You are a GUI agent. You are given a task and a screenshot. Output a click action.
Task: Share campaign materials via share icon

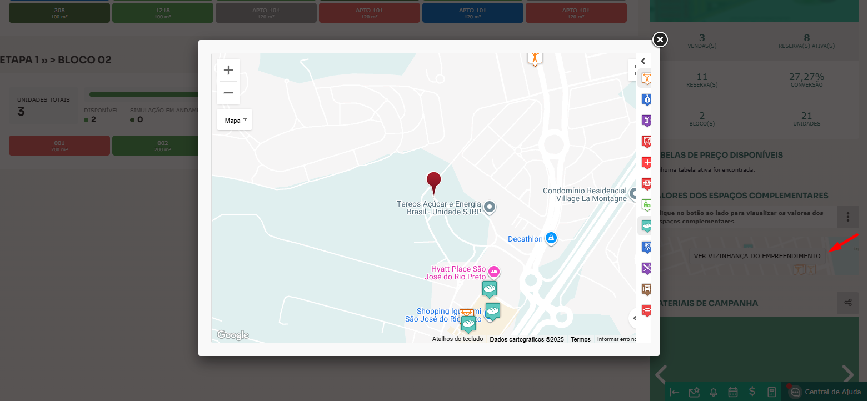[847, 303]
